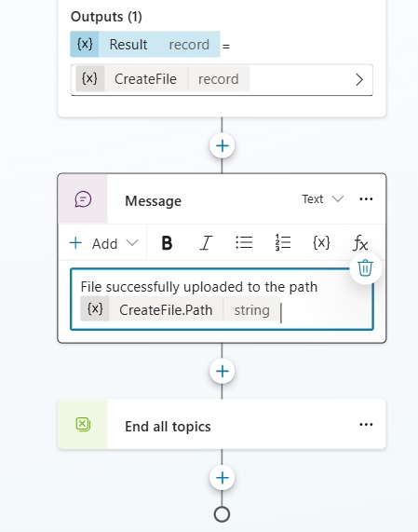This screenshot has width=418, height=532.
Task: Toggle bold formatting in Message toolbar
Action: click(x=167, y=243)
